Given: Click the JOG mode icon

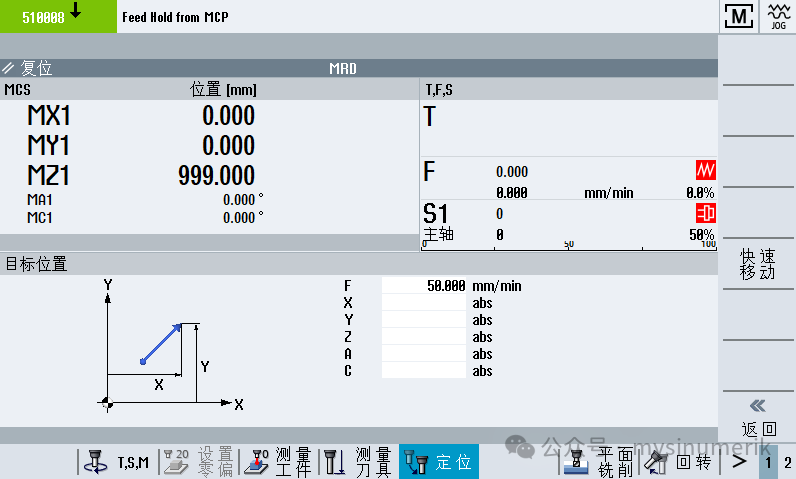Looking at the screenshot, I should (778, 16).
